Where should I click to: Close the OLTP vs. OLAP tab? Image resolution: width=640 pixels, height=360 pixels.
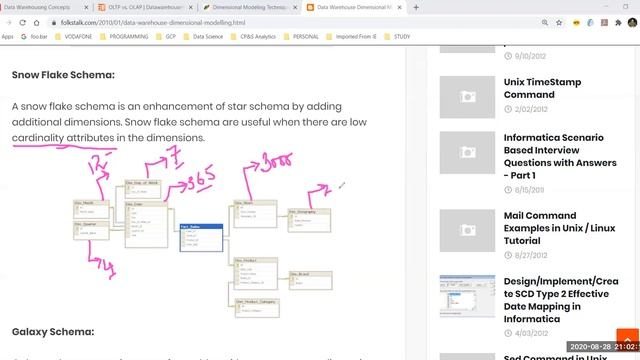point(190,7)
